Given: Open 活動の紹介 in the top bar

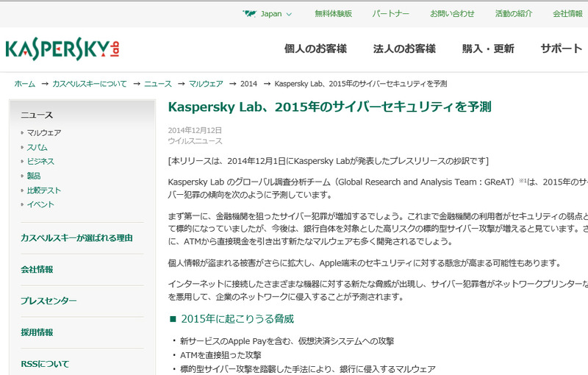Looking at the screenshot, I should (x=513, y=13).
